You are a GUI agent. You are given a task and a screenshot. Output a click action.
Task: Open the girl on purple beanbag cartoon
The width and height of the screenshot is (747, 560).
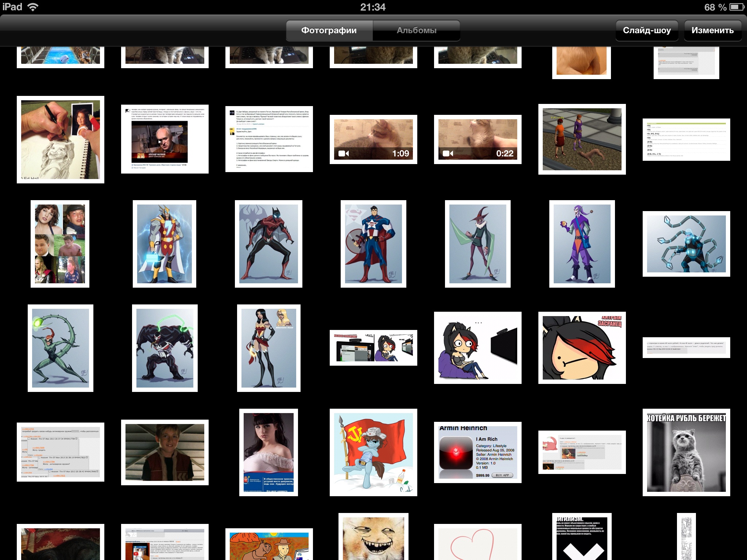[x=478, y=348]
